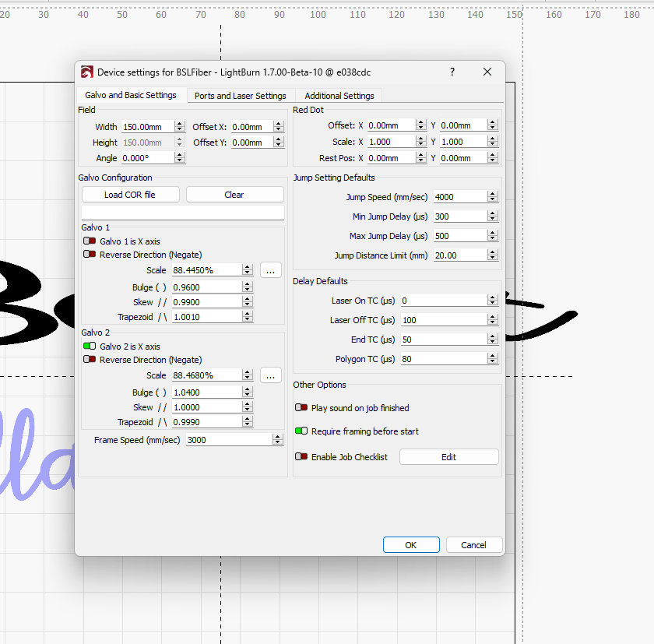
Task: Click the COR file path text field
Action: [x=183, y=213]
